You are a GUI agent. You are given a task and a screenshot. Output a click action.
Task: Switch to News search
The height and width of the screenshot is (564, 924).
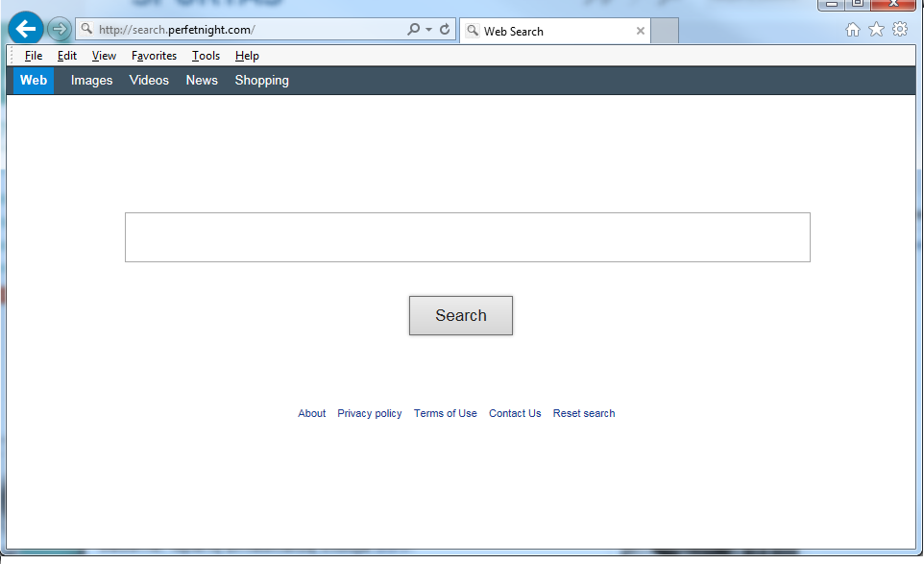click(x=202, y=80)
